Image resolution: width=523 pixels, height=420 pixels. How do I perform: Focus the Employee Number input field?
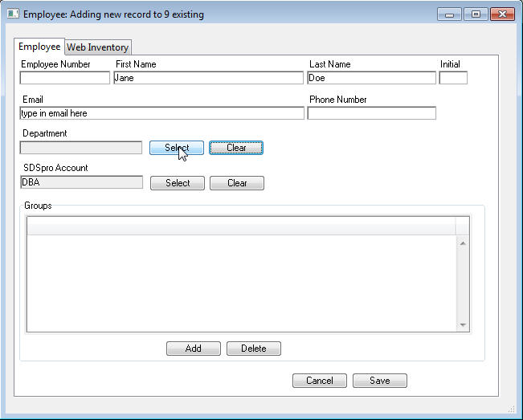click(64, 78)
